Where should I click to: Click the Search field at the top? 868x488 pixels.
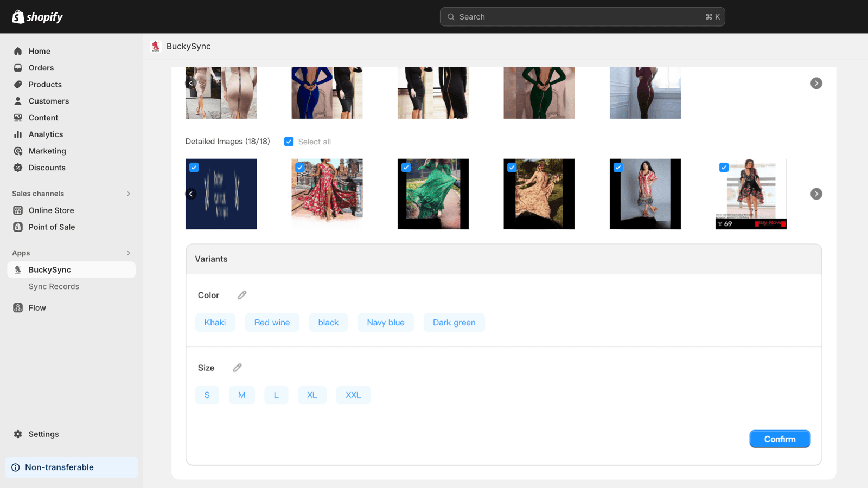click(x=583, y=16)
